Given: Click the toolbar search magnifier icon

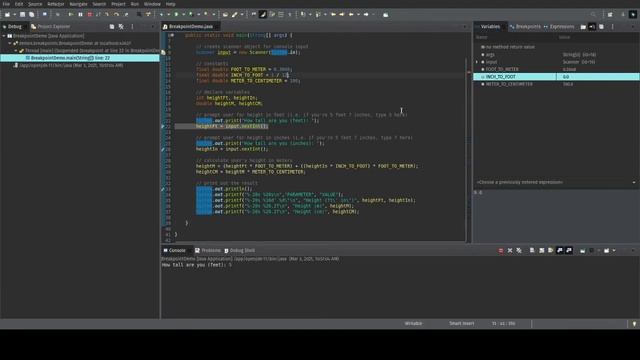Looking at the screenshot, I should point(593,14).
